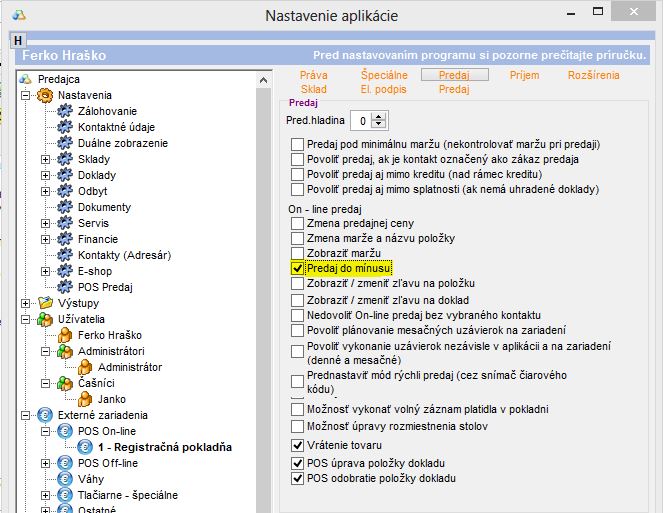The width and height of the screenshot is (664, 513).
Task: Click the Výstupy folder icon
Action: (x=44, y=303)
